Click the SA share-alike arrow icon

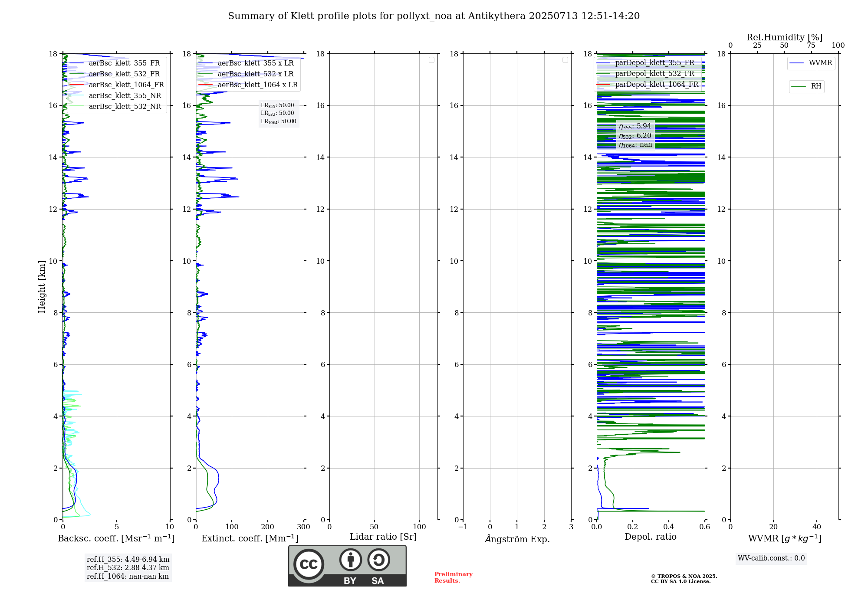(378, 560)
